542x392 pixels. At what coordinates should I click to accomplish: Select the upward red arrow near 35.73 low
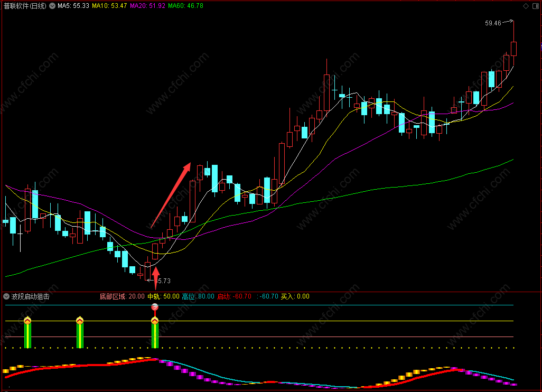click(x=156, y=277)
